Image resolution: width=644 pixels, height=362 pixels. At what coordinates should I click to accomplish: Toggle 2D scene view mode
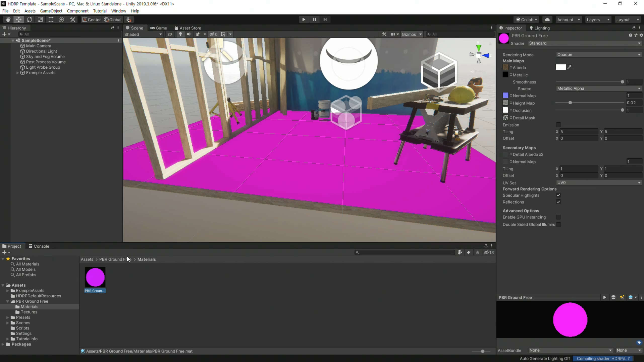click(x=170, y=34)
